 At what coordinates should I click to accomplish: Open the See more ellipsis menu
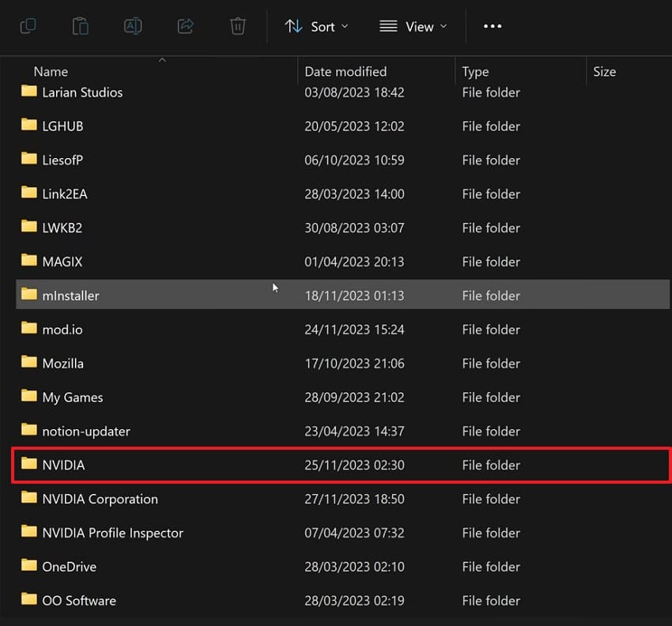tap(493, 26)
